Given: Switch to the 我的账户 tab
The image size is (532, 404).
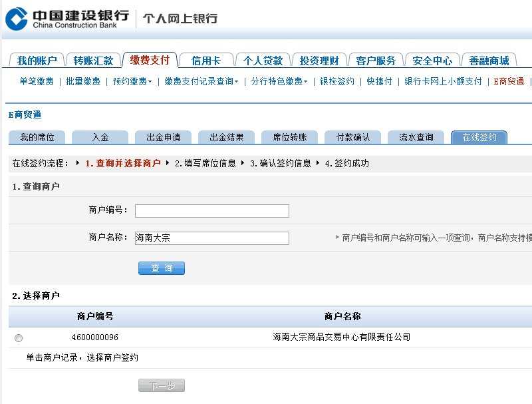Looking at the screenshot, I should 37,61.
